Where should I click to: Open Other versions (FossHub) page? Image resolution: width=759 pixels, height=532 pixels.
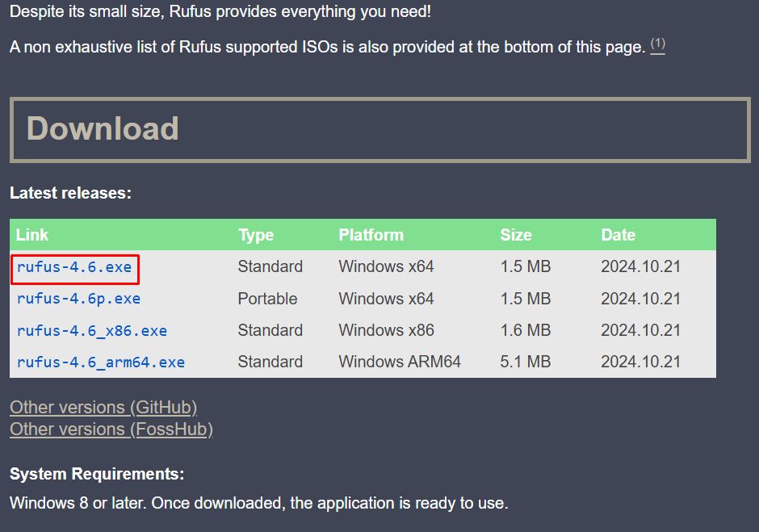point(110,429)
